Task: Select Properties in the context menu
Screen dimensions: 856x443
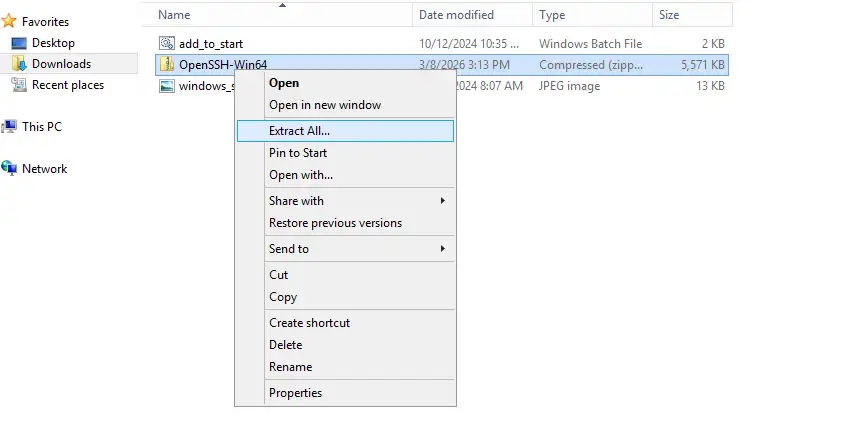Action: [295, 393]
